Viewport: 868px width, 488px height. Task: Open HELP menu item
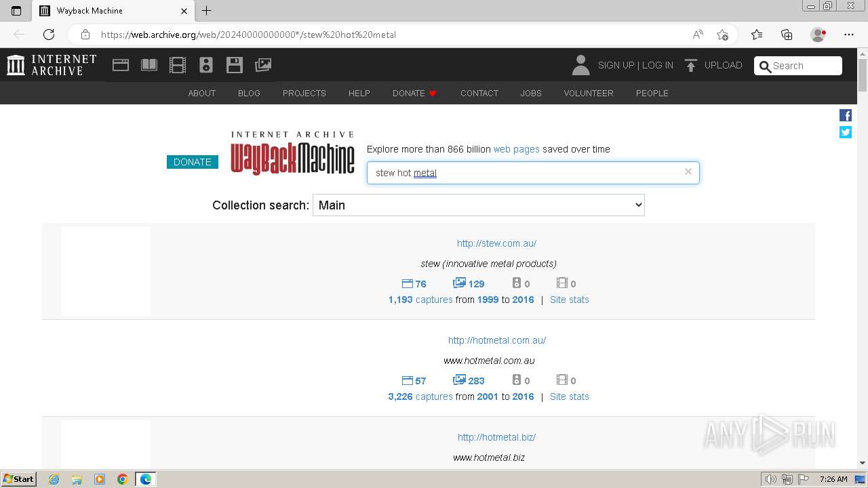click(359, 94)
